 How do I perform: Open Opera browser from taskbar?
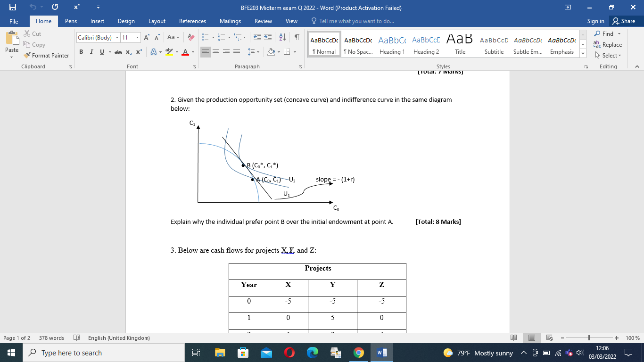(289, 353)
